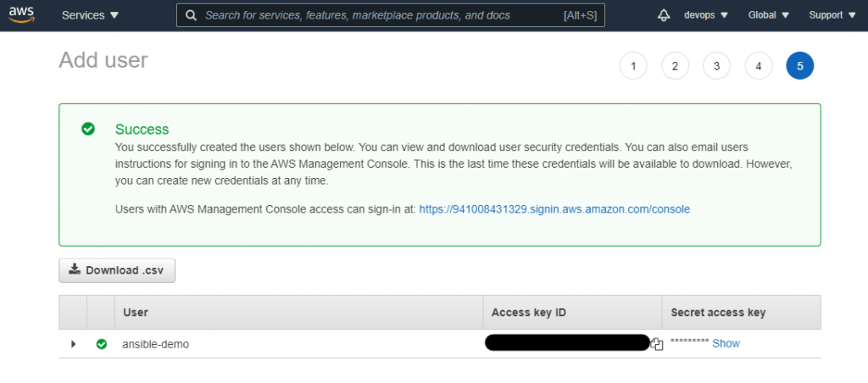Focus the services search input field
Screen dimensions: 868x383
click(390, 15)
